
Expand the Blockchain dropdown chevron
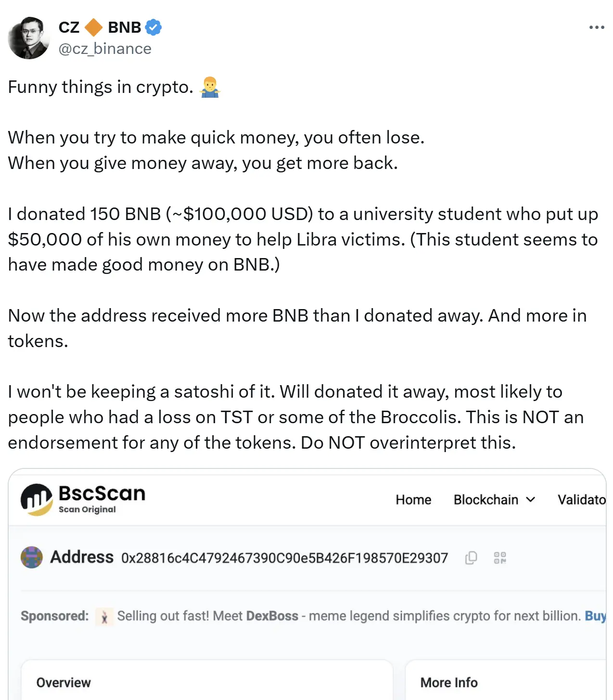coord(531,500)
